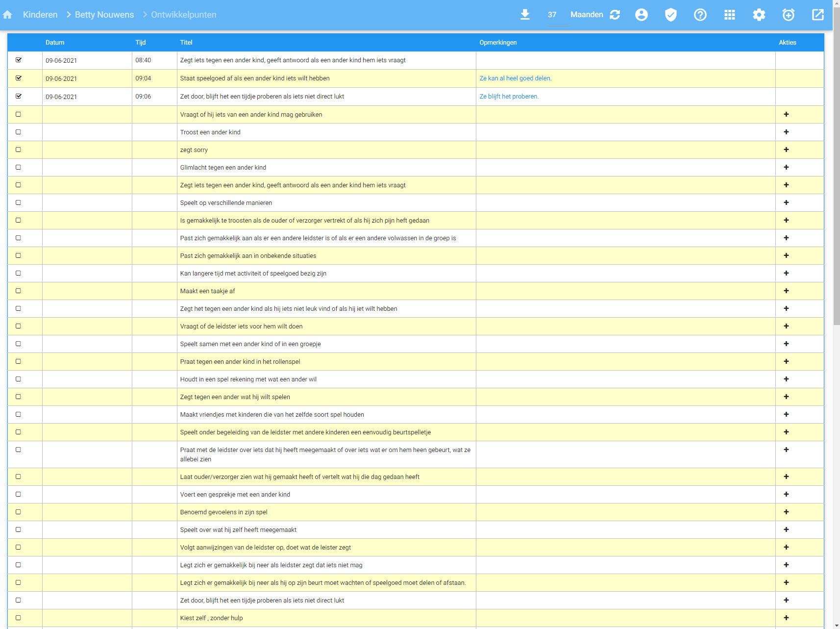Click the open-in-new-window icon

click(x=817, y=15)
